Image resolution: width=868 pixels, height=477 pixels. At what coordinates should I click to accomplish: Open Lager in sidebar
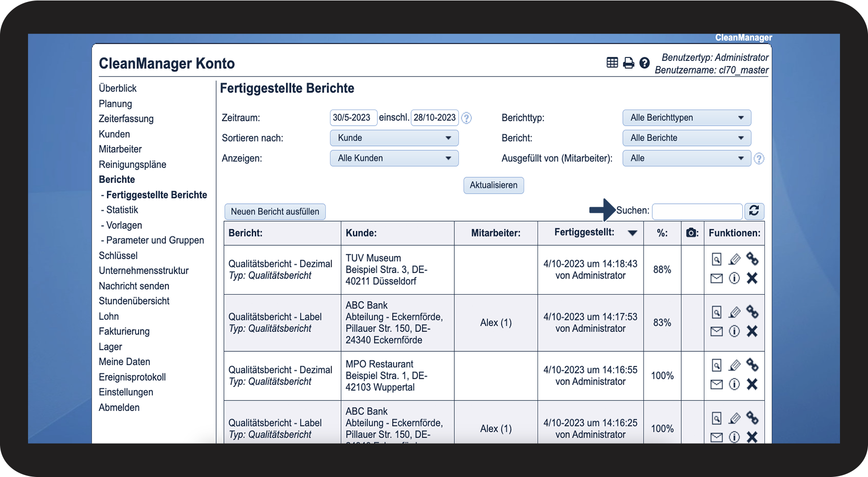point(111,347)
